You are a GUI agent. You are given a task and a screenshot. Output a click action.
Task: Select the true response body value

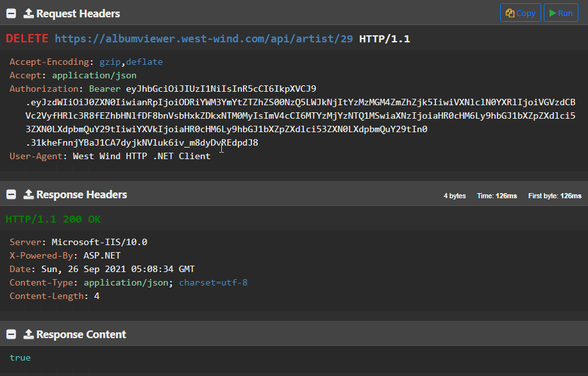tap(20, 357)
